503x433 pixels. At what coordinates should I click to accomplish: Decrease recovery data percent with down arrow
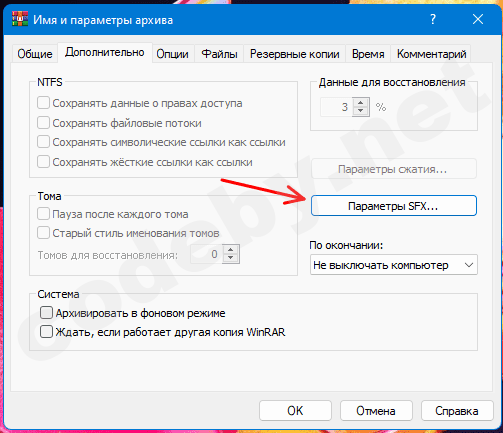point(360,111)
